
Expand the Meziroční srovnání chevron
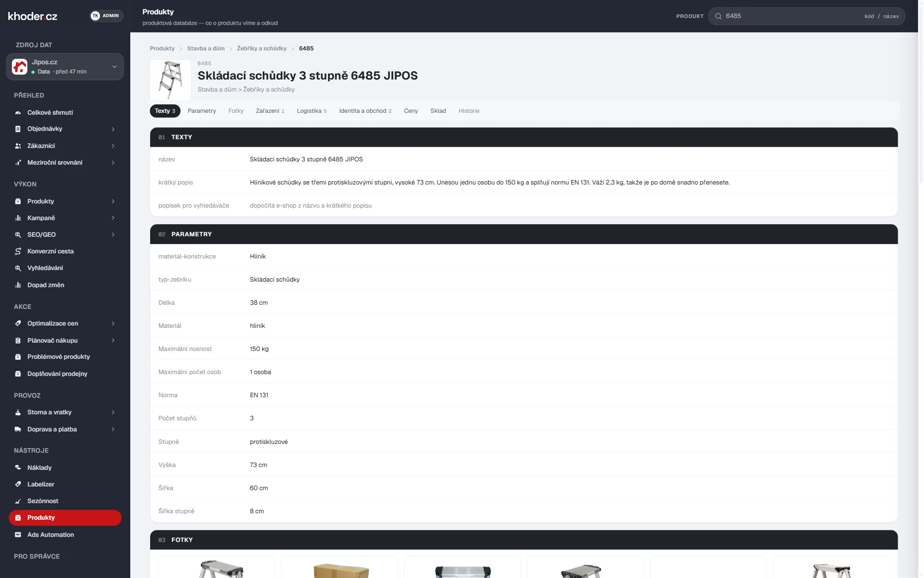pyautogui.click(x=113, y=162)
